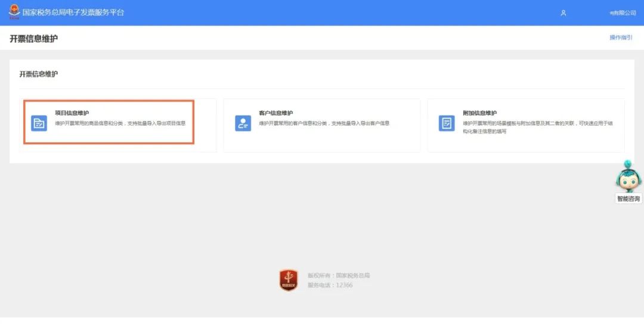This screenshot has width=644, height=329.
Task: Open the 附加信息维护 card title
Action: coord(479,113)
